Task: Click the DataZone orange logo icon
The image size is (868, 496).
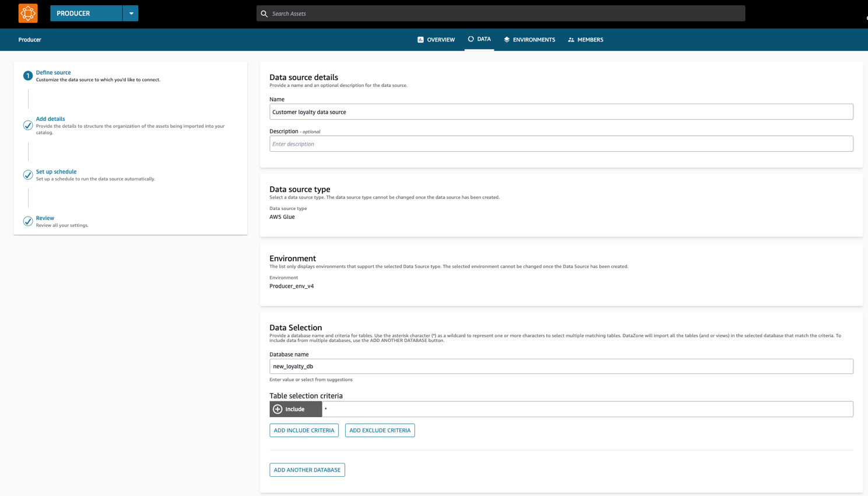Action: point(28,13)
